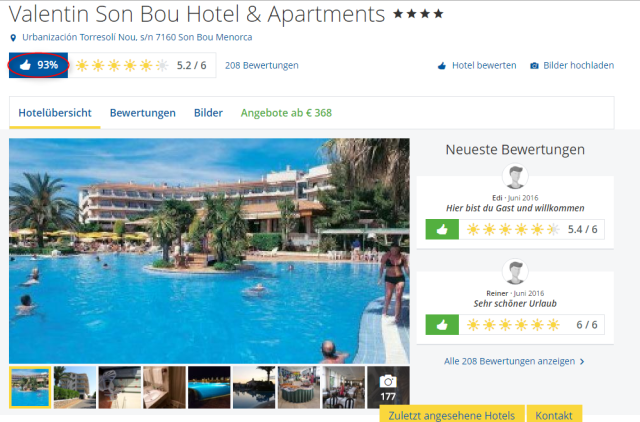Image resolution: width=640 pixels, height=422 pixels.
Task: Expand all reviews via chevron arrow
Action: click(x=582, y=362)
